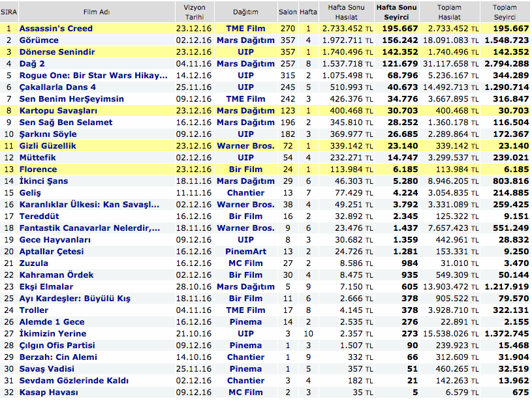Click the Film Adı column header
Screen dimensions: 532x401
coord(99,12)
